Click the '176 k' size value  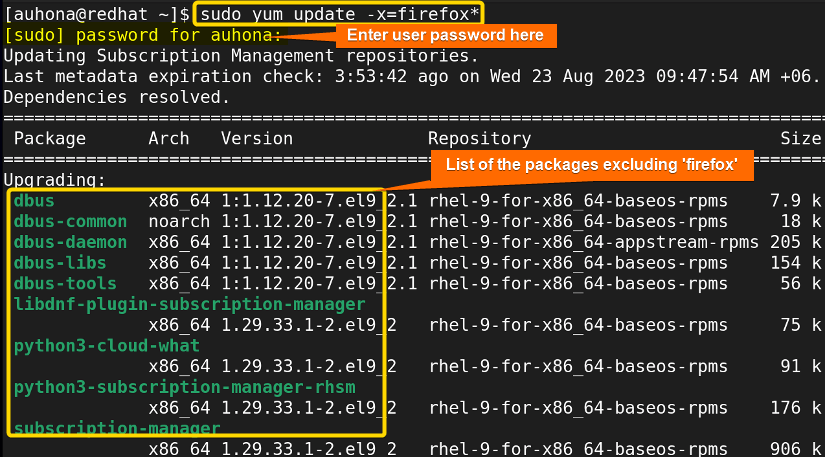click(x=795, y=408)
